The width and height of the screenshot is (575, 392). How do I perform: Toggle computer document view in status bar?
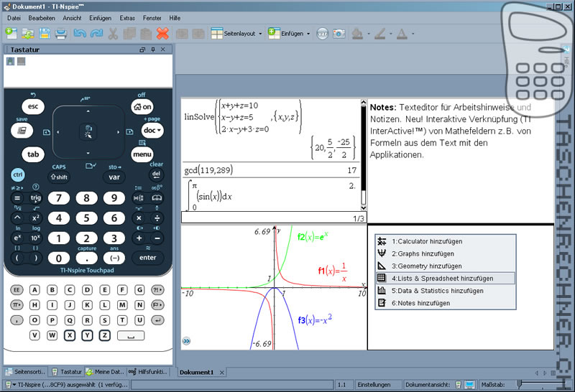click(469, 386)
